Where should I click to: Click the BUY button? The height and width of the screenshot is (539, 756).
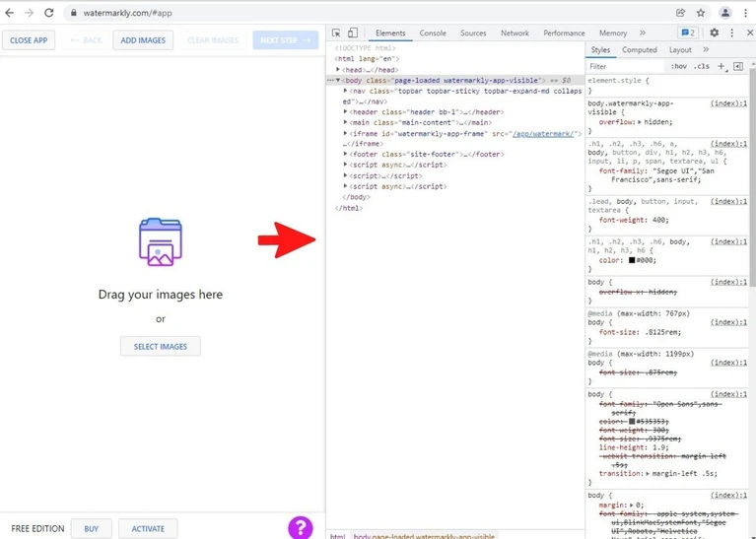pyautogui.click(x=91, y=529)
